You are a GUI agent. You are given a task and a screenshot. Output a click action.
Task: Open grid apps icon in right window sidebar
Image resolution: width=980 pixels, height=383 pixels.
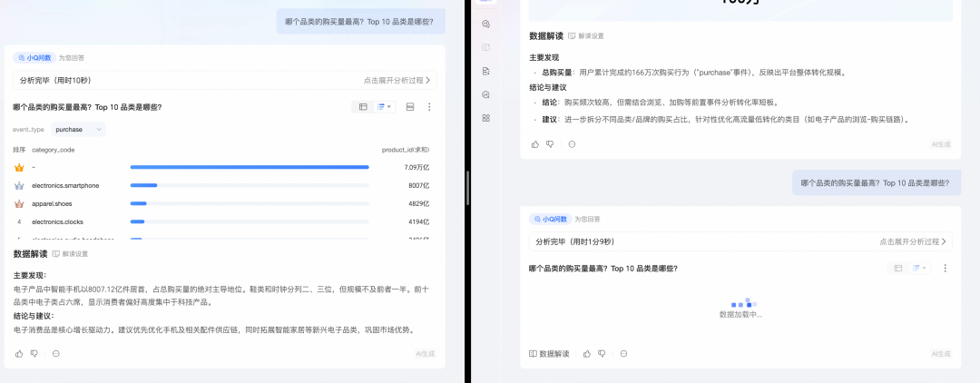pos(486,118)
